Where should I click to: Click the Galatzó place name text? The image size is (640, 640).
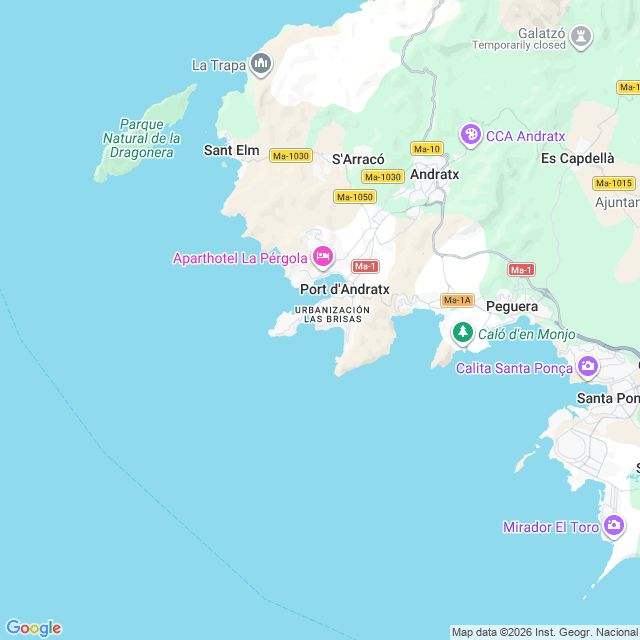(x=542, y=33)
